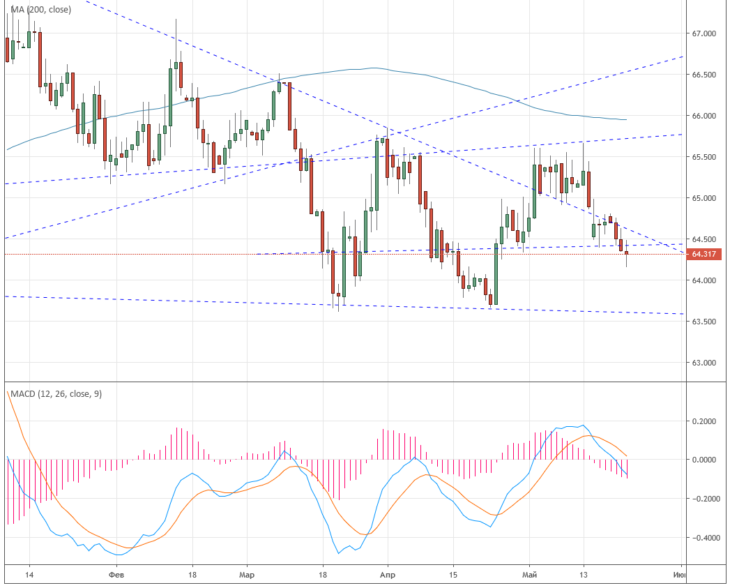Click the 67.000 price axis label
This screenshot has height=588, width=730.
704,34
